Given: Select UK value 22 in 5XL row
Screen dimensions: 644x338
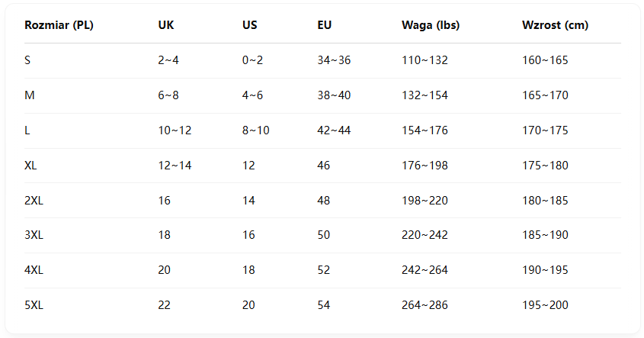Looking at the screenshot, I should point(165,305).
